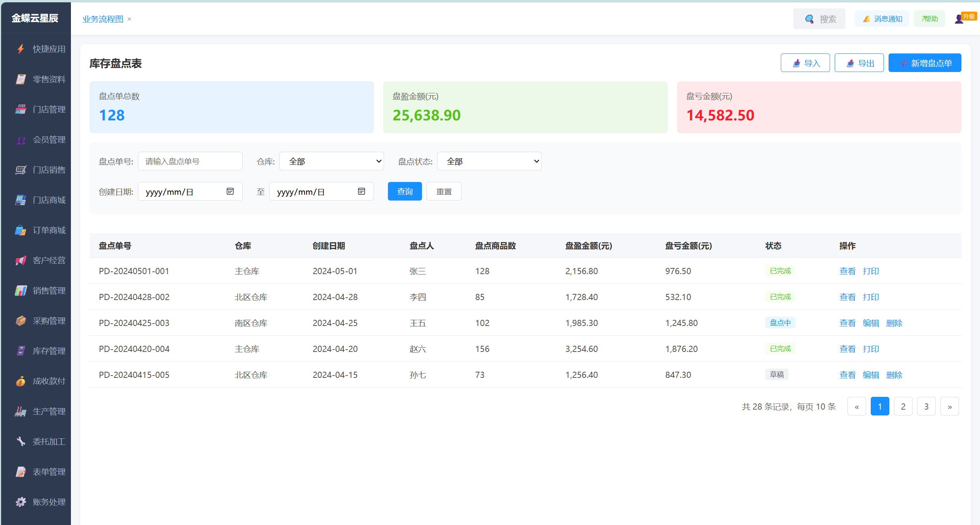Open the gear icon for 账务处理
The image size is (980, 525).
pyautogui.click(x=21, y=502)
